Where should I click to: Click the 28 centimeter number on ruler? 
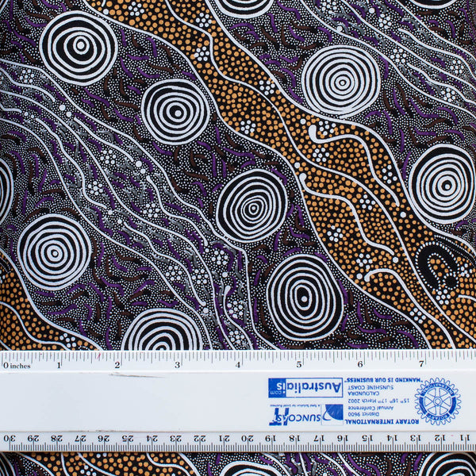pyautogui.click(x=57, y=439)
